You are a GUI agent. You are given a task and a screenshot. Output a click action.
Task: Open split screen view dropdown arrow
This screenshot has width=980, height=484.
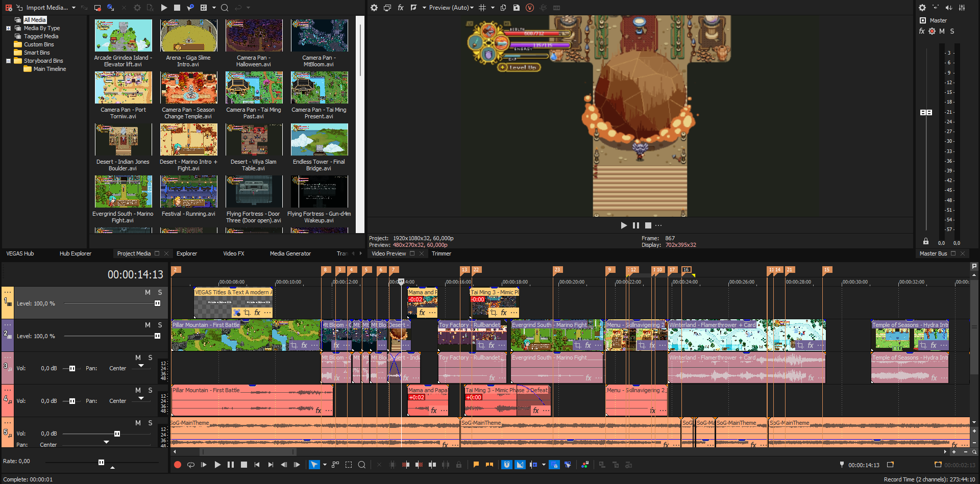pyautogui.click(x=424, y=8)
